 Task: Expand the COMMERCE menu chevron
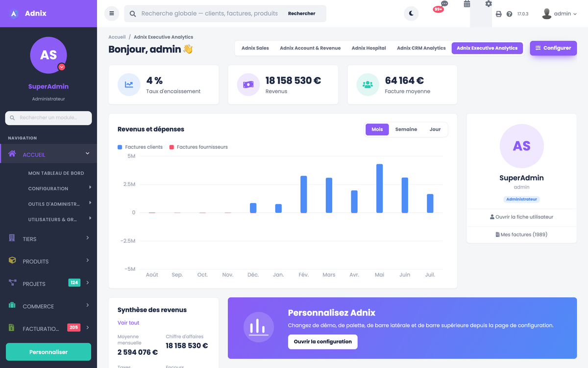tap(88, 305)
